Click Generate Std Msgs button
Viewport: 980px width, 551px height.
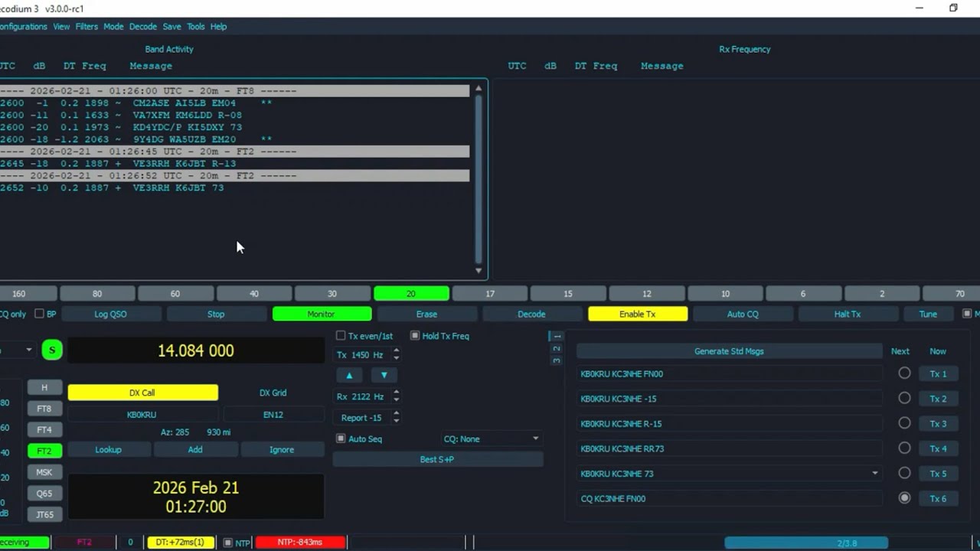(729, 351)
